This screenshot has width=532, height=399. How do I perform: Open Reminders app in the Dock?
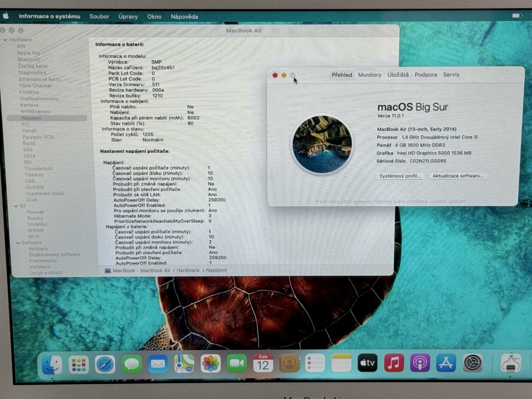click(315, 363)
